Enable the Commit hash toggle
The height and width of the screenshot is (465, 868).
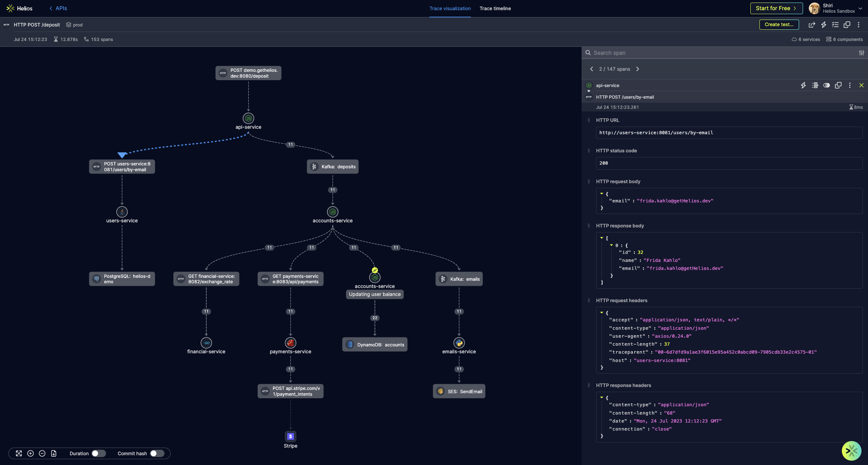tap(157, 453)
